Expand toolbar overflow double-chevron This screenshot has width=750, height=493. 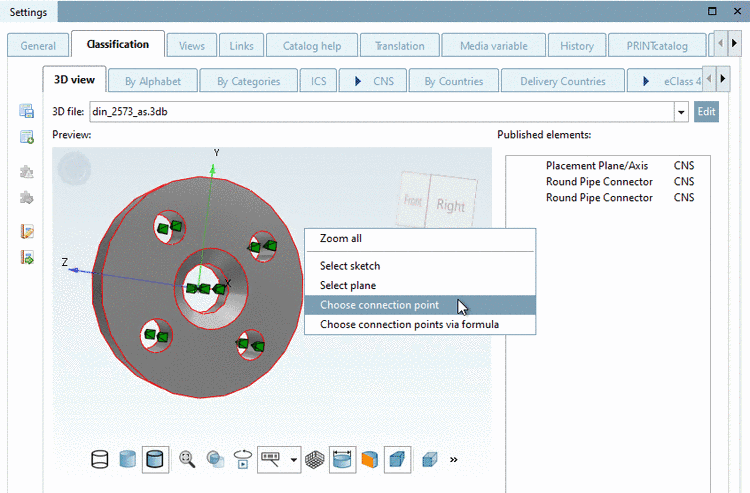point(453,460)
